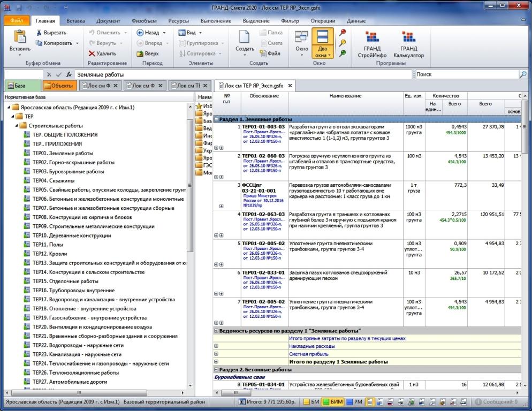Viewport: 532px width, 411px height.
Task: Toggle the БИМ calculation mode
Action: coord(333,402)
